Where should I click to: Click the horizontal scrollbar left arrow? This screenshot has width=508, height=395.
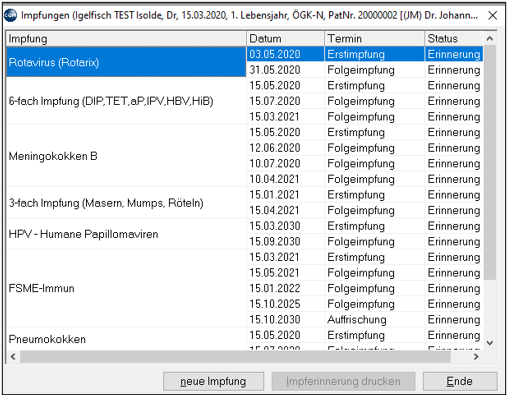pos(13,357)
